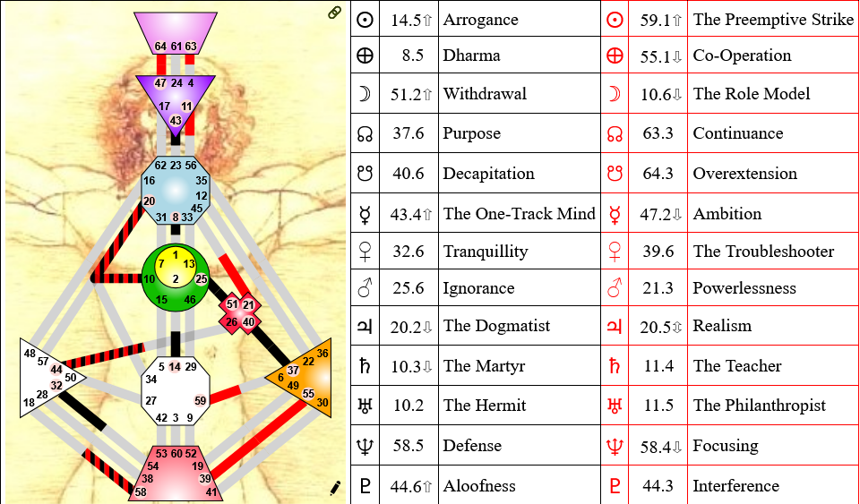Click the red Venus symbol beside The Troubleshooter
Viewport: 860px width, 504px height.
point(615,252)
